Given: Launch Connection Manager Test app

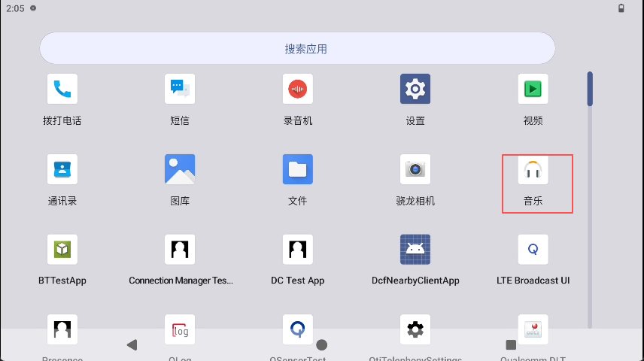Looking at the screenshot, I should 180,250.
